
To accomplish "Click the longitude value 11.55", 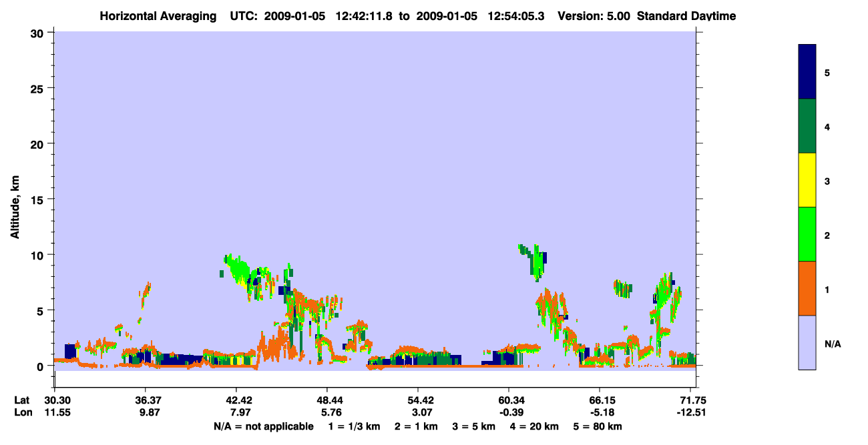I will pyautogui.click(x=58, y=412).
